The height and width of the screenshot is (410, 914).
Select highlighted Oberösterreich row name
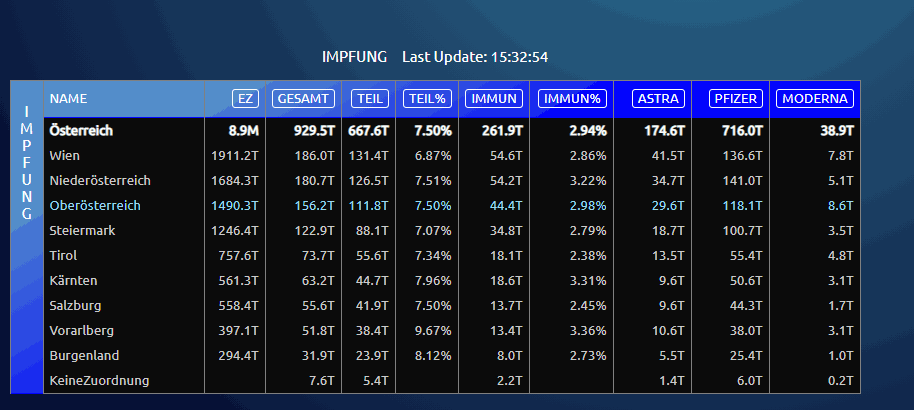coord(95,206)
